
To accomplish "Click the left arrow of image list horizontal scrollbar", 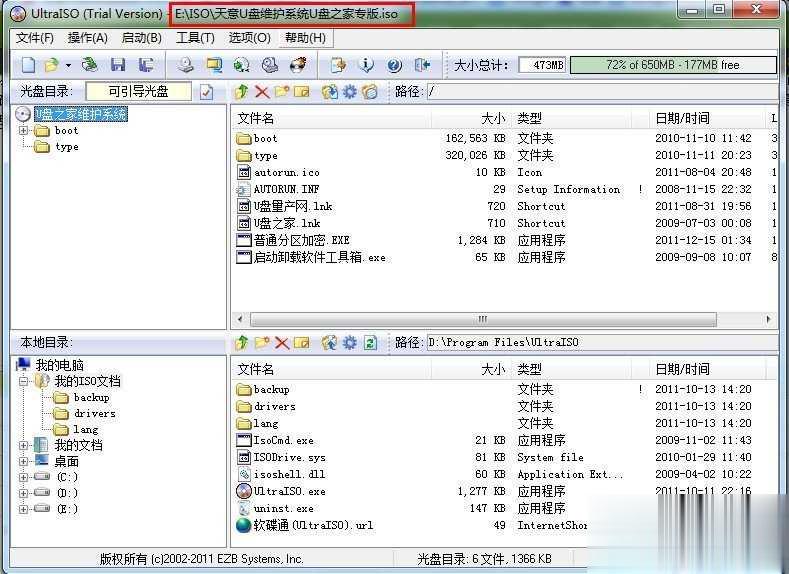I will point(240,319).
